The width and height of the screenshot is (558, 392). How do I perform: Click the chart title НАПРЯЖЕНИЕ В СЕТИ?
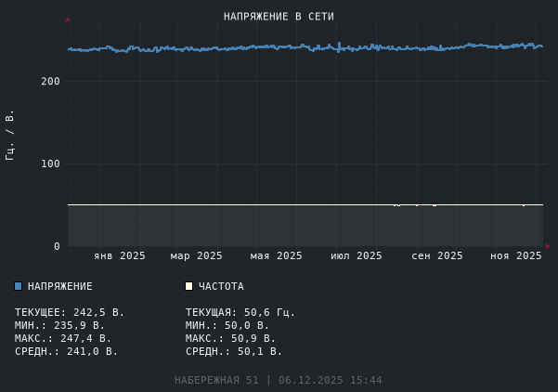click(x=279, y=17)
